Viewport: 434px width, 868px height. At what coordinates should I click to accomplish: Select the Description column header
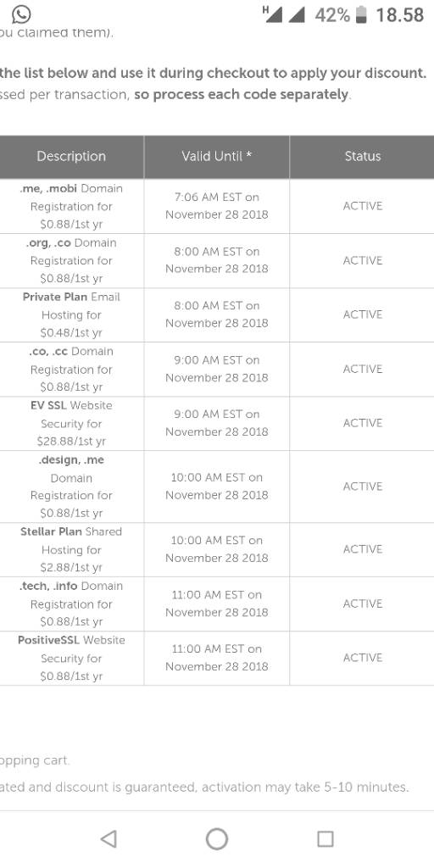coord(71,157)
